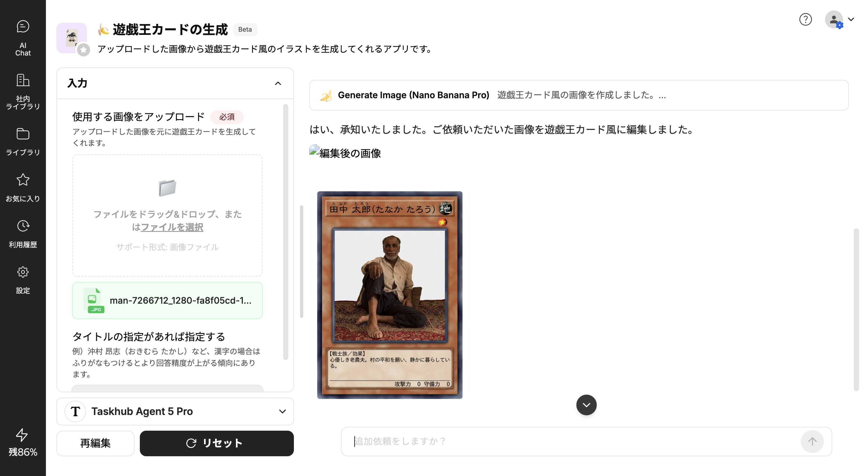Expand the Generate Image (Nano Banana Pro) result
This screenshot has height=476, width=868.
coord(578,95)
